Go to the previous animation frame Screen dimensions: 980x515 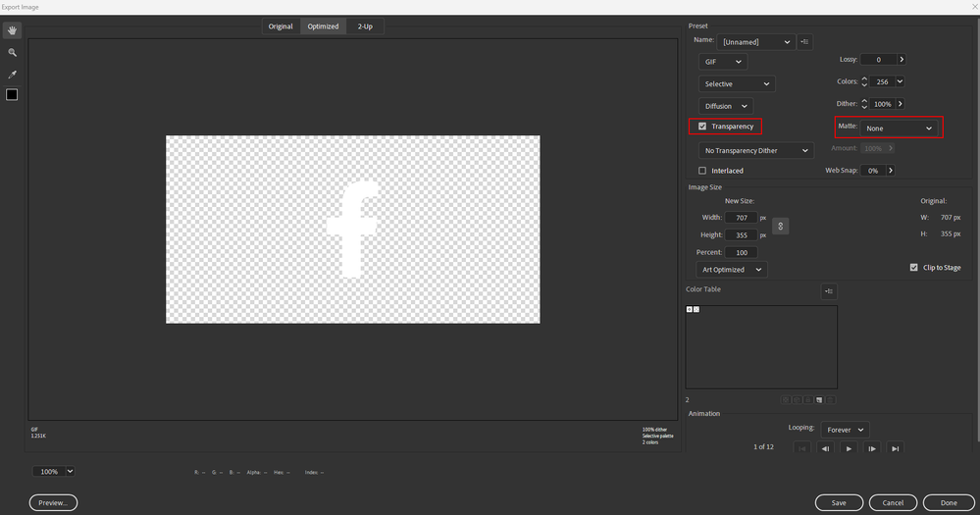(826, 448)
